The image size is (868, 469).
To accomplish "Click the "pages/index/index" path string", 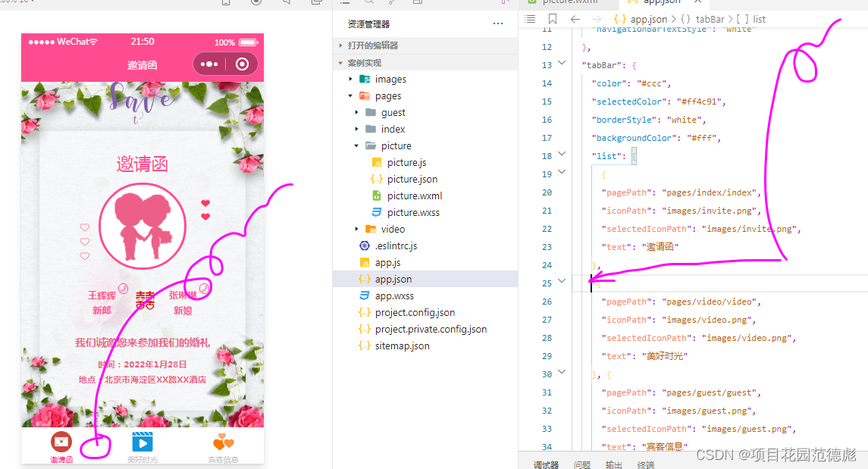I will click(709, 192).
